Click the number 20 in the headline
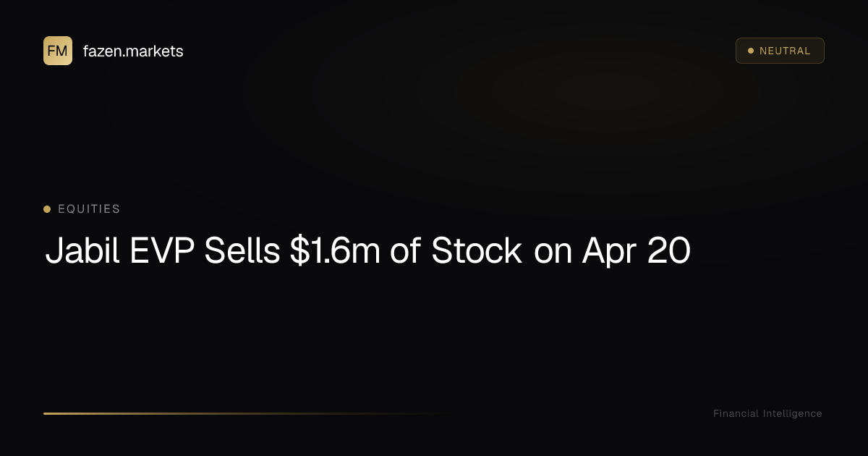868x456 pixels. (x=669, y=251)
